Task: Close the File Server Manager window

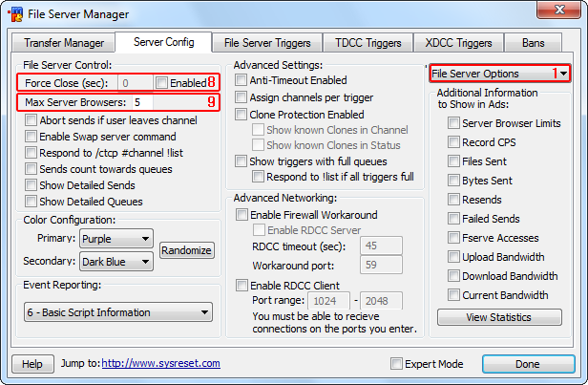Action: (558, 10)
